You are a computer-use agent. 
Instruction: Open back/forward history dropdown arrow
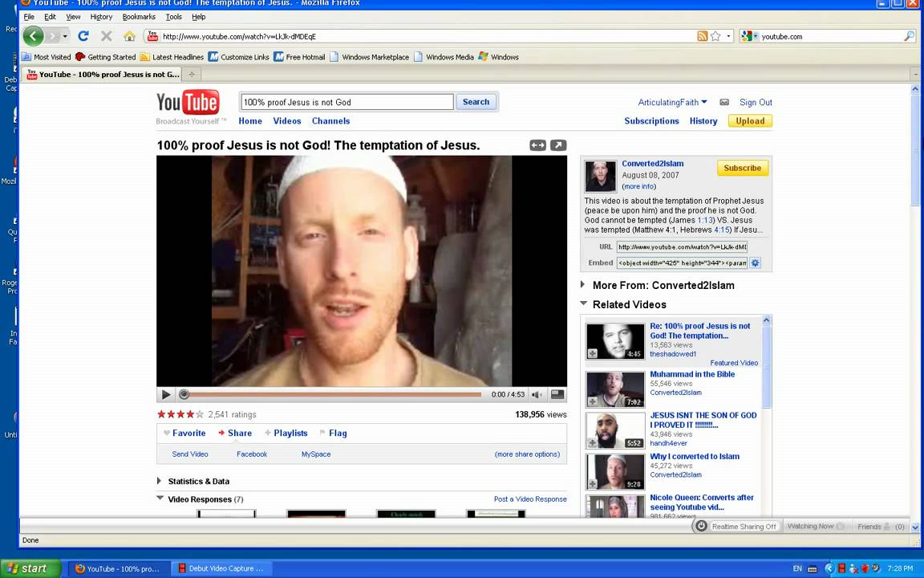pos(65,36)
